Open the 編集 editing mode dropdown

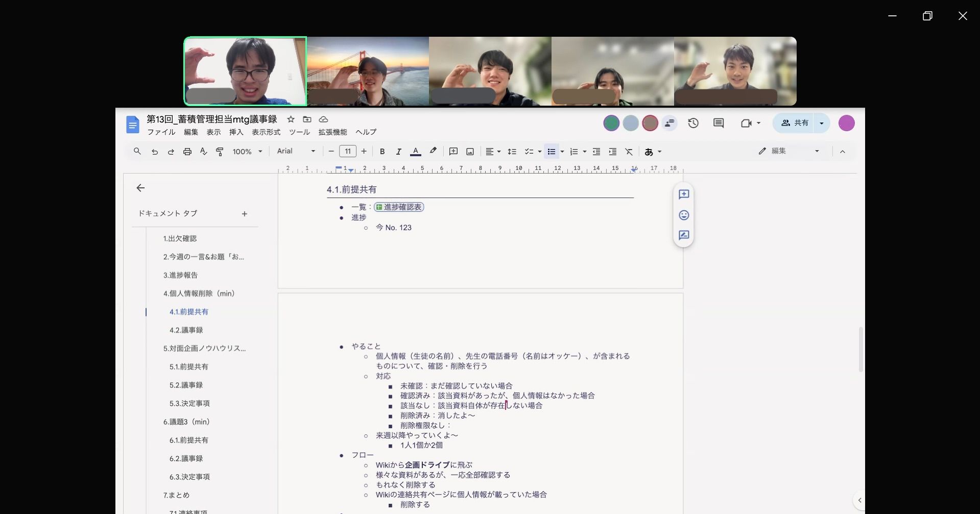pyautogui.click(x=788, y=151)
